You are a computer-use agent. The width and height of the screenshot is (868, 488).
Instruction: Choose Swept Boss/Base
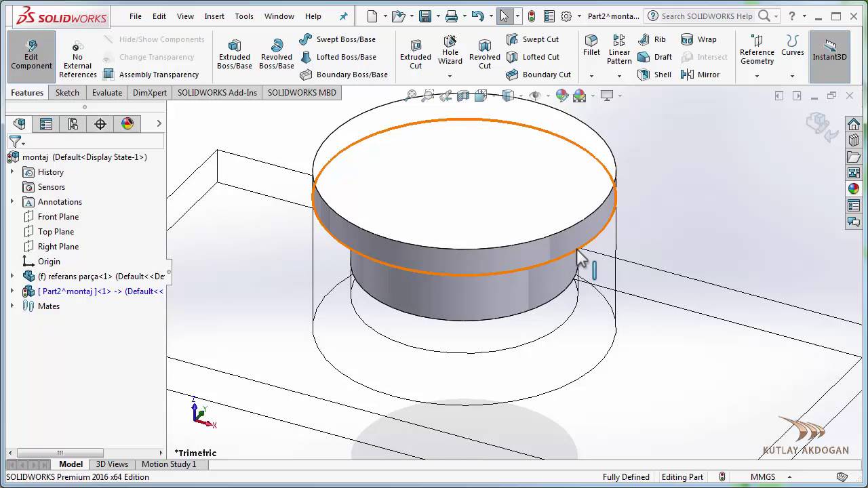click(337, 39)
